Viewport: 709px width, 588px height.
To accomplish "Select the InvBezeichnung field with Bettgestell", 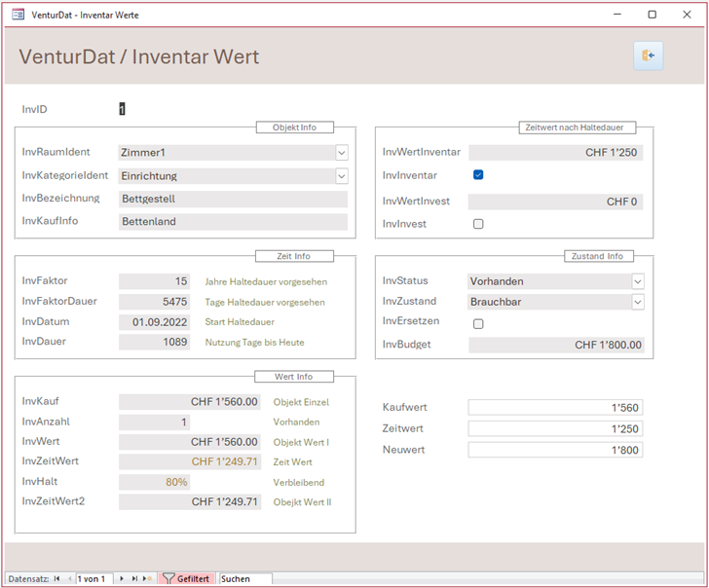I will (232, 199).
